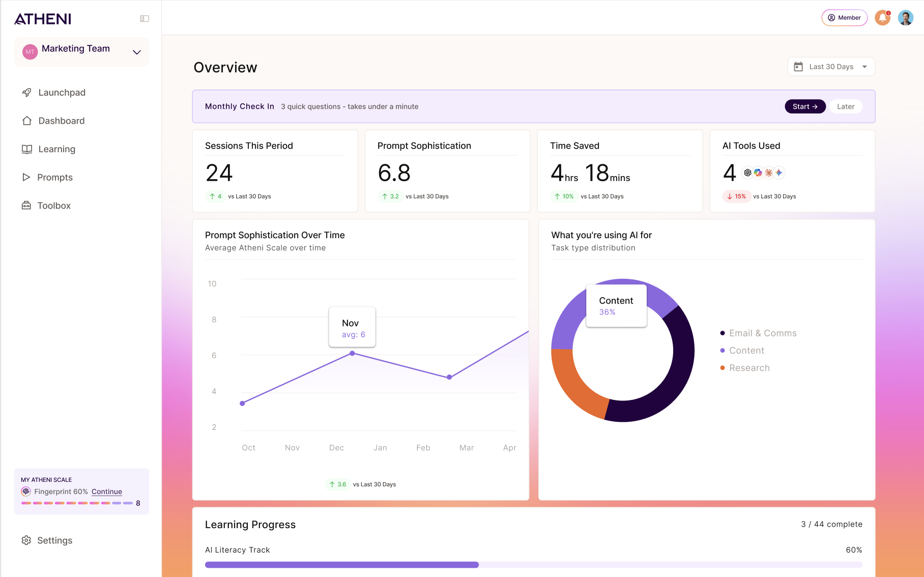The height and width of the screenshot is (577, 924).
Task: Click the 3.2 Prompt Sophistication change badge
Action: 391,196
